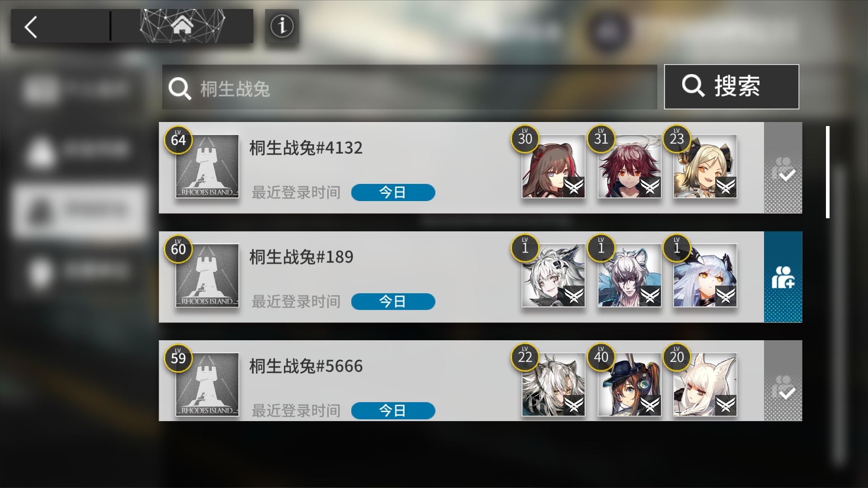
Task: Focus the 桐生战兔 search input field
Action: [x=410, y=87]
